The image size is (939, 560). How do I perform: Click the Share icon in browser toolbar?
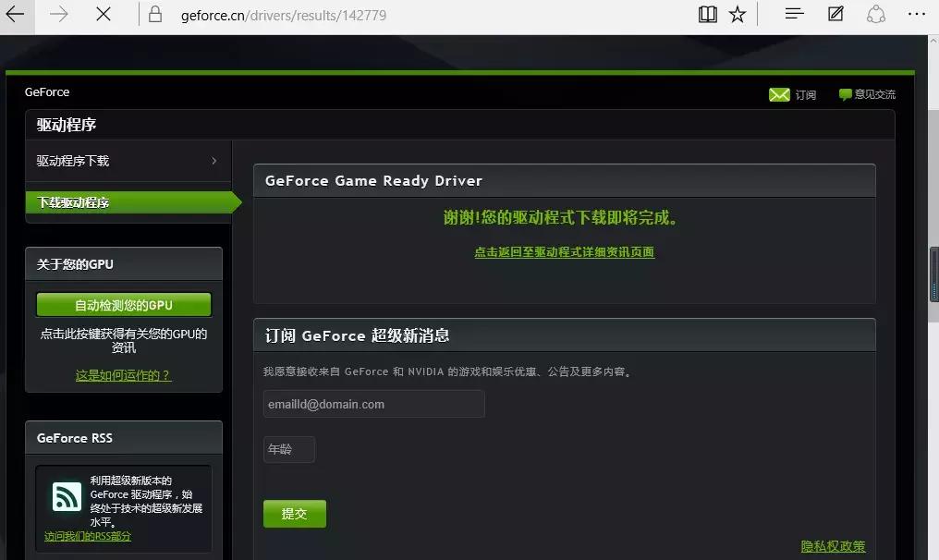(x=875, y=14)
